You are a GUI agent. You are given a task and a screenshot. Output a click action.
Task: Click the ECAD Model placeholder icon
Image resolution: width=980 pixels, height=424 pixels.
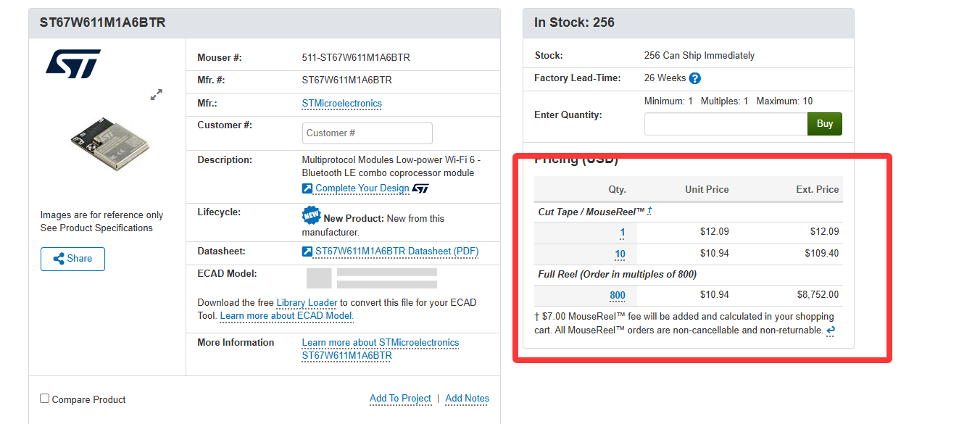point(319,279)
